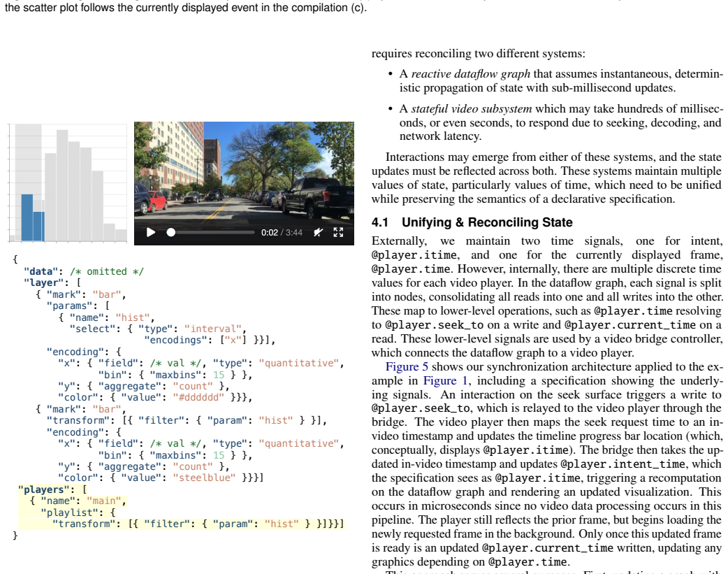Click the video progress slider knob
Viewport: 728px width, 574px height.
click(171, 232)
